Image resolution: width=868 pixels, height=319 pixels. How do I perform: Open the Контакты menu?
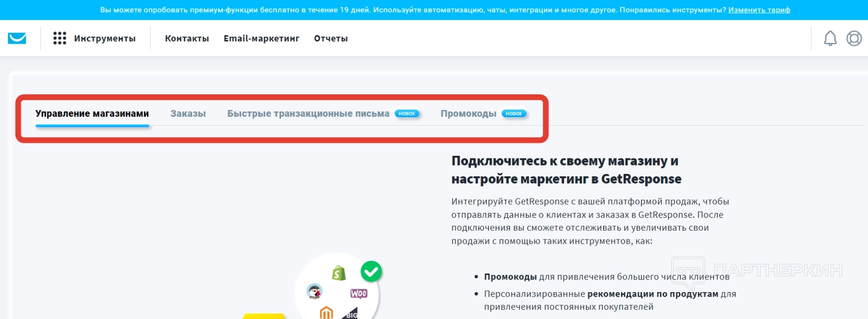coord(187,39)
